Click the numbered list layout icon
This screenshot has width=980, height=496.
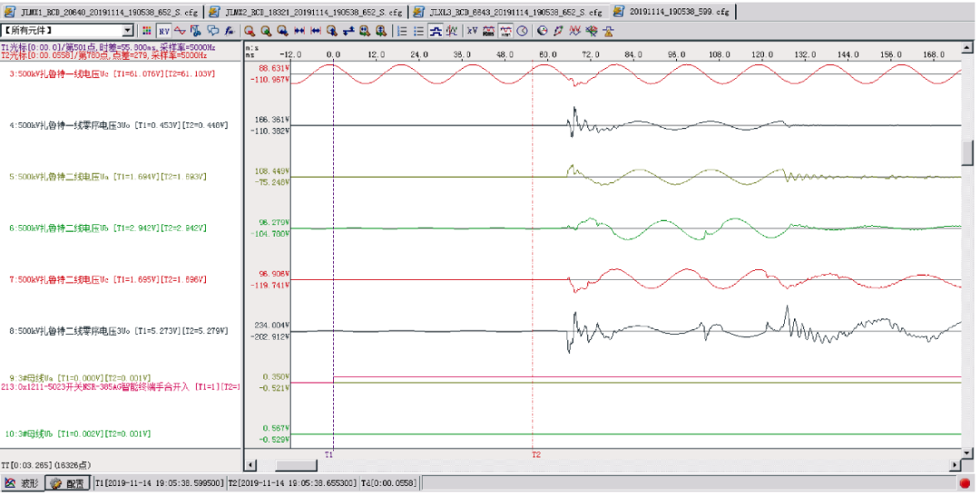(403, 31)
